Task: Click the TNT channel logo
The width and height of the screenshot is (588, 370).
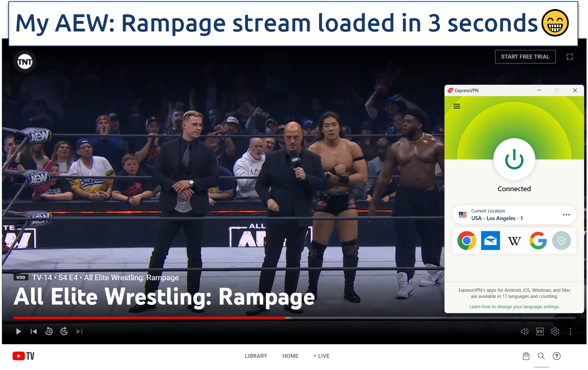Action: pyautogui.click(x=25, y=62)
